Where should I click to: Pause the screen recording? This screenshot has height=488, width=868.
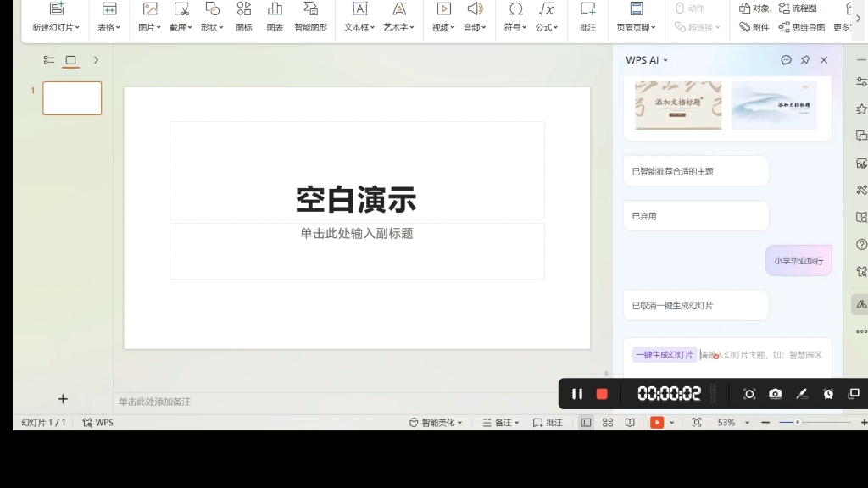577,393
